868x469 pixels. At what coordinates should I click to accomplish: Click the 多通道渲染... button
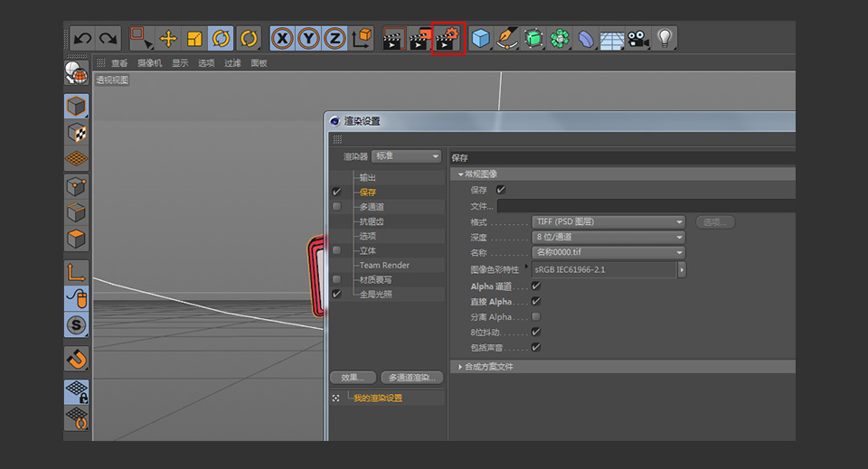click(412, 378)
